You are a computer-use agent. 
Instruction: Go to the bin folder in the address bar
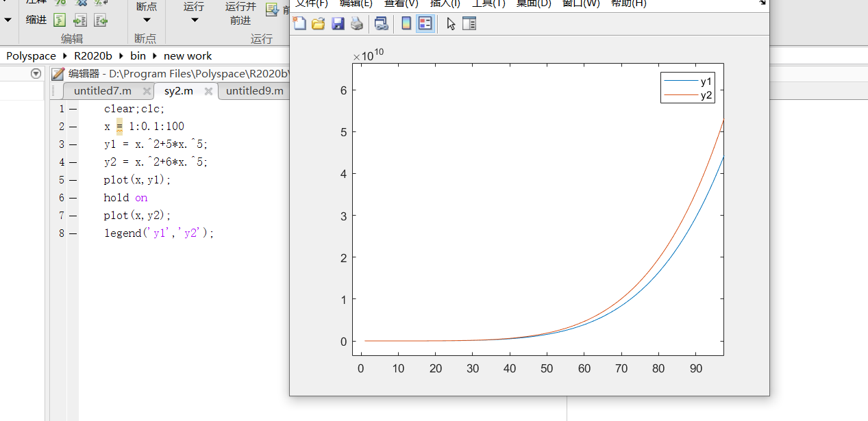click(138, 56)
